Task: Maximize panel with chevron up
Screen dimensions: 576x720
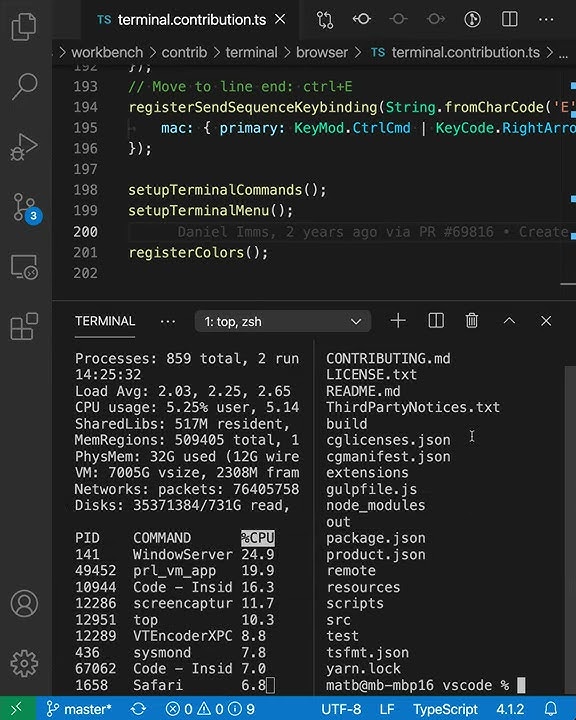Action: pos(509,321)
